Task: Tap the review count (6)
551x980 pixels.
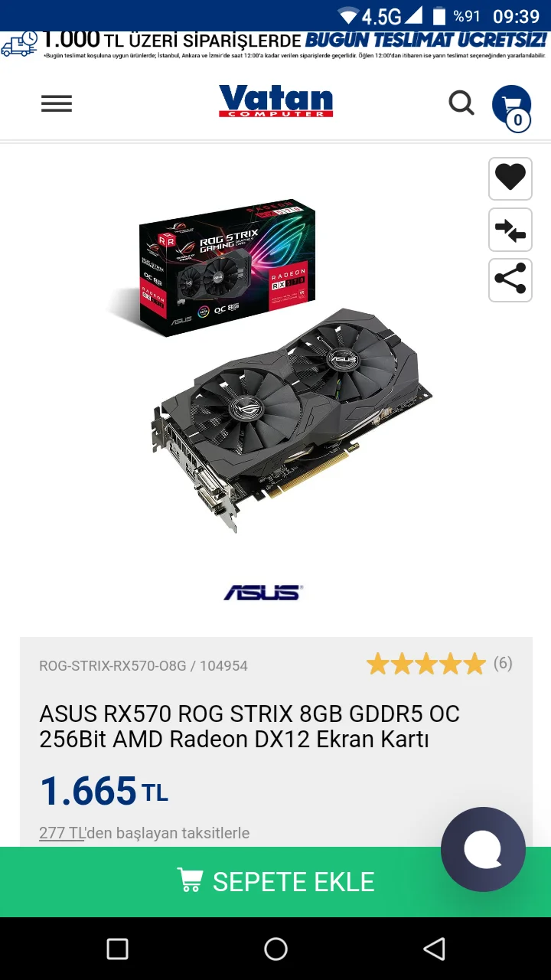Action: 503,663
